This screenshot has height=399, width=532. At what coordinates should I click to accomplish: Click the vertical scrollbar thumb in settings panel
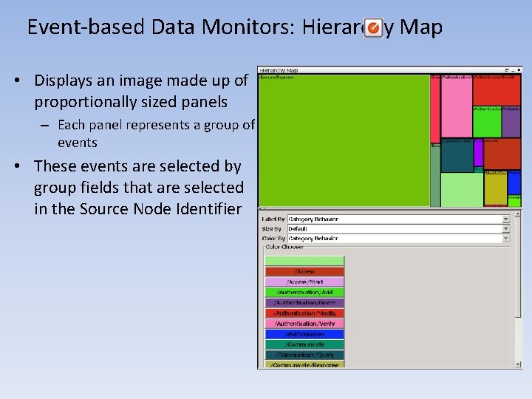click(x=518, y=267)
